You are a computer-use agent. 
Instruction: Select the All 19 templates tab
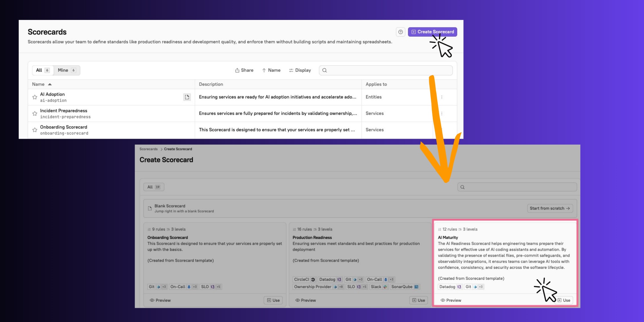154,187
